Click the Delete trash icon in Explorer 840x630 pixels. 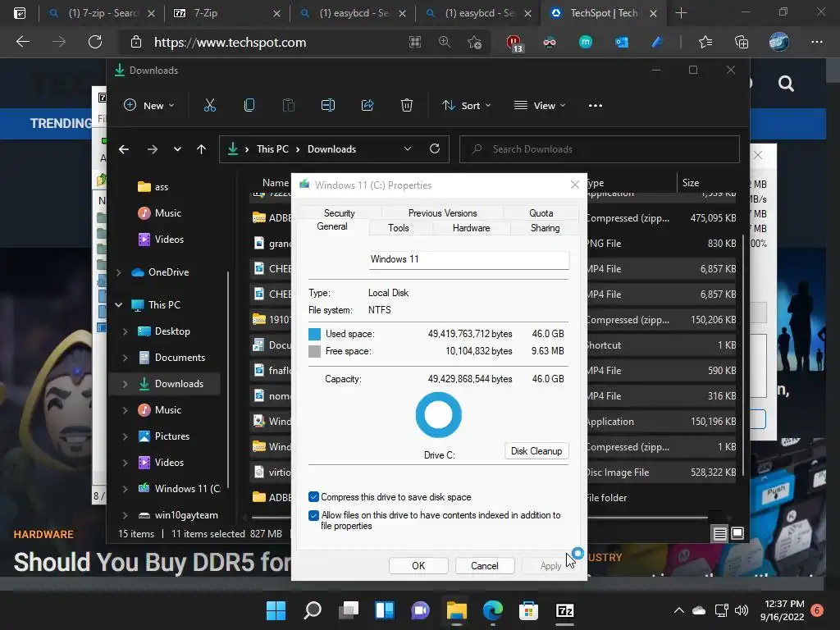407,106
